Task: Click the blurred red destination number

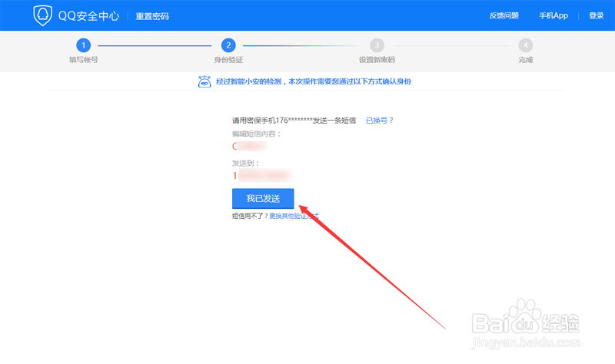Action: tap(261, 176)
